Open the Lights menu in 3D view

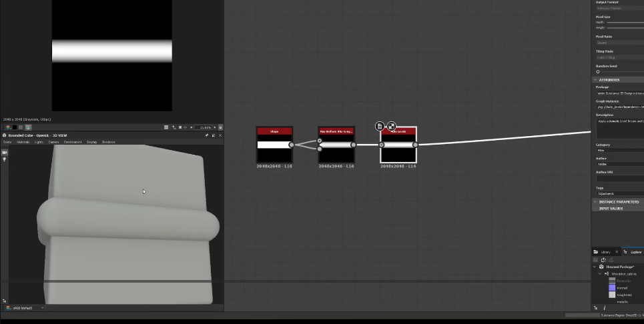(x=39, y=142)
